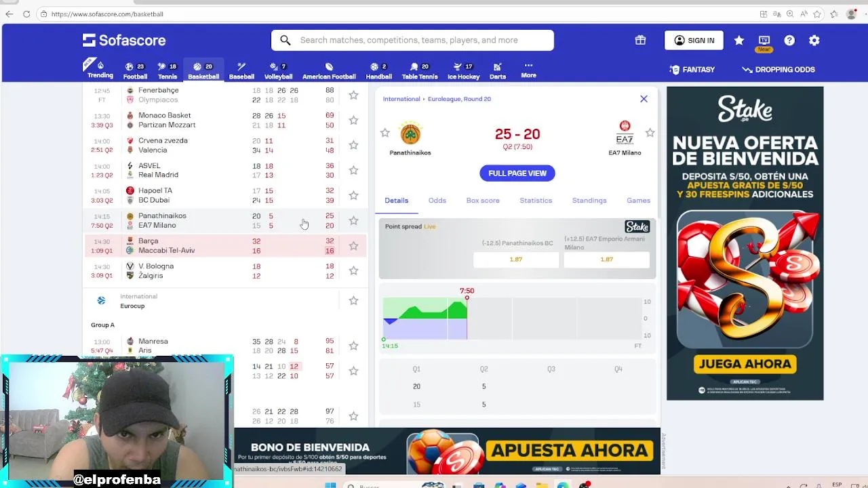868x488 pixels.
Task: Go back in the browser
Action: [9, 14]
